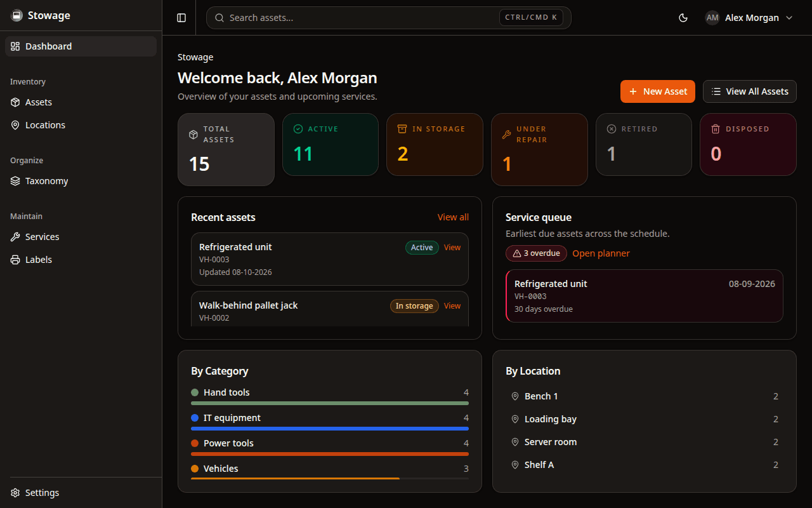Click the "30 days overdue" text

[544, 309]
